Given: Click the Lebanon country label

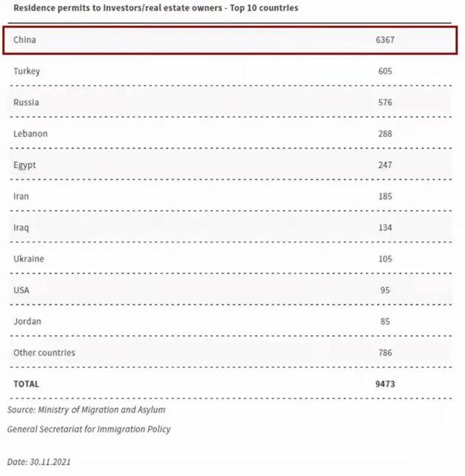Looking at the screenshot, I should (x=30, y=134).
